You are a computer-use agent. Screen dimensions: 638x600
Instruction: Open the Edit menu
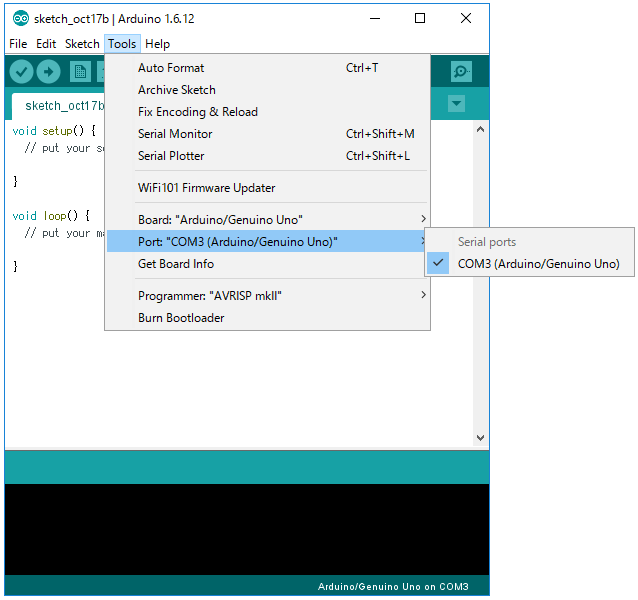tap(46, 44)
